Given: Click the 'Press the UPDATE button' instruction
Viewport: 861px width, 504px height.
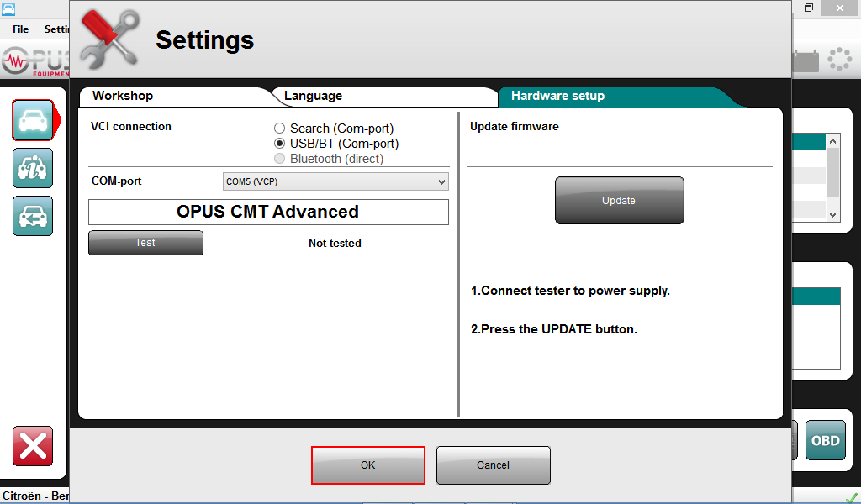Looking at the screenshot, I should point(554,329).
